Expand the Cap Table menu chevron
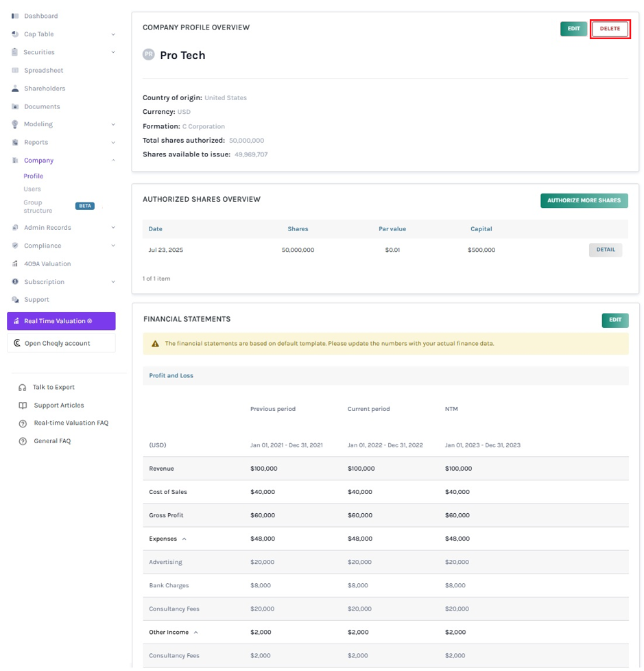The image size is (644, 671). tap(113, 34)
